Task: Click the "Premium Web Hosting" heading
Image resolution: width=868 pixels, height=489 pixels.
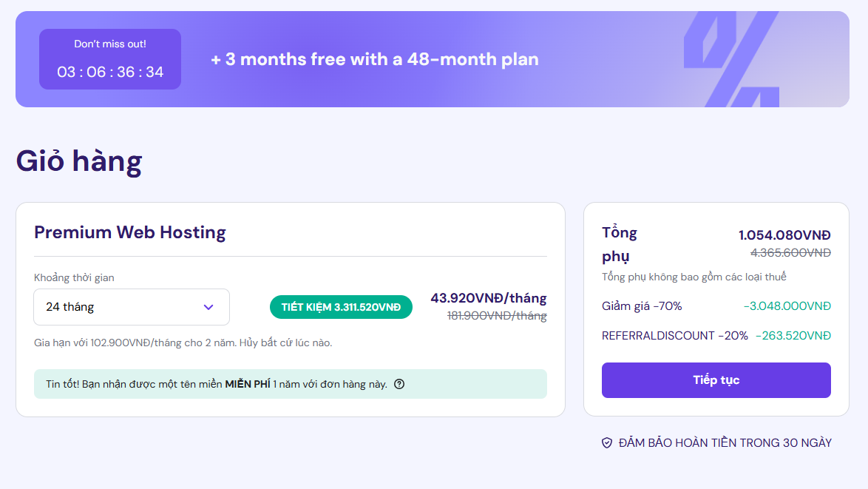Action: (130, 232)
